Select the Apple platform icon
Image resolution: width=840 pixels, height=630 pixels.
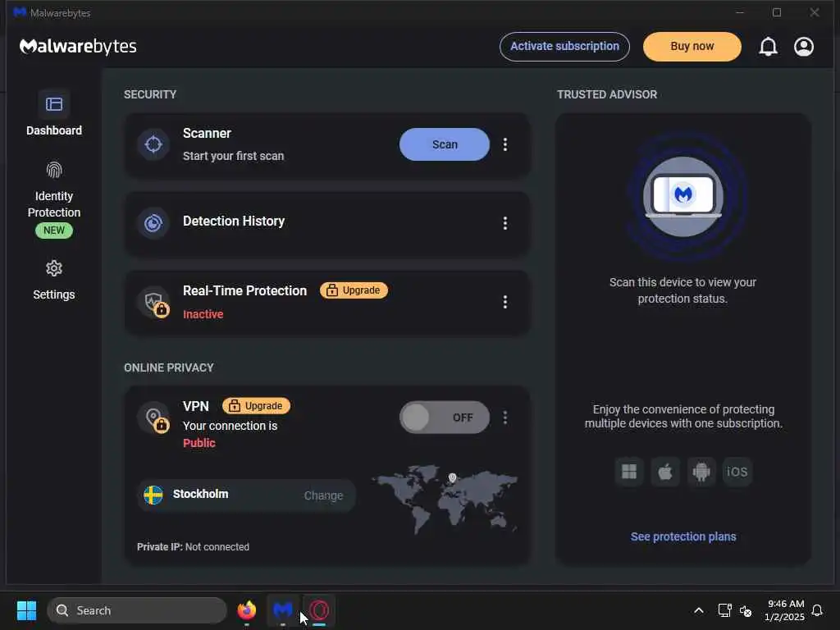(x=664, y=472)
